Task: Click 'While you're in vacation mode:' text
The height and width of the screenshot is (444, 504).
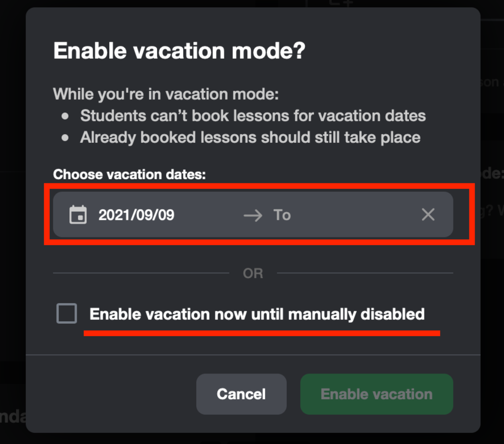Action: tap(166, 94)
